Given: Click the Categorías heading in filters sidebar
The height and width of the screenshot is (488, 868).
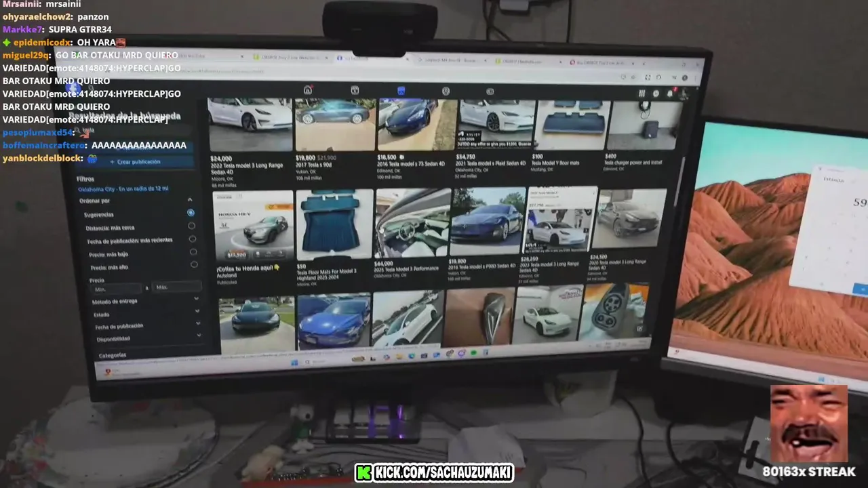Looking at the screenshot, I should 112,355.
